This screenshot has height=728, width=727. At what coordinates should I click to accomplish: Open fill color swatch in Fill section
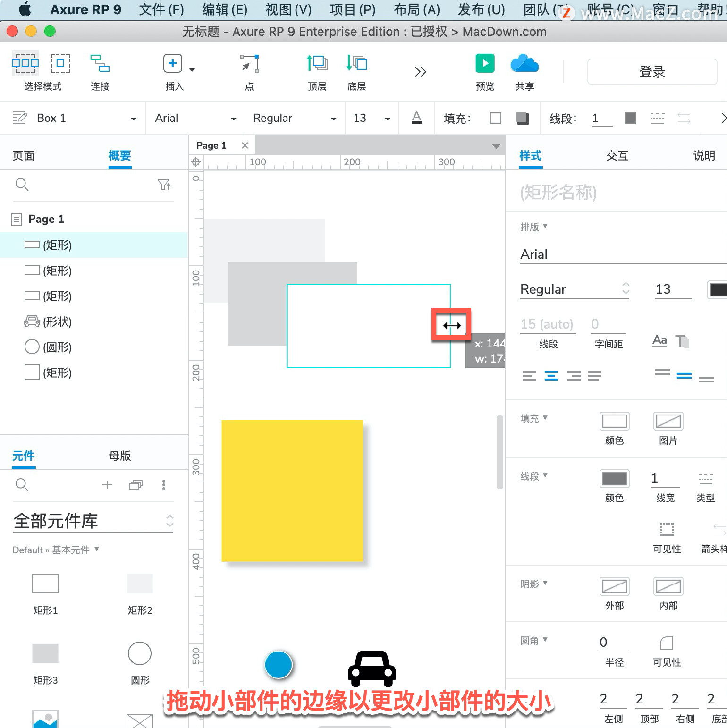point(614,421)
